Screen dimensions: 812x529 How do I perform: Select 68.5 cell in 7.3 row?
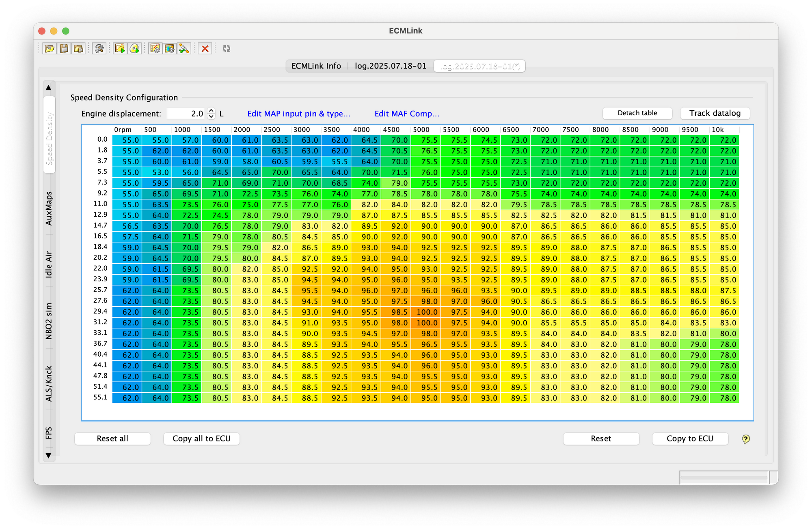click(x=336, y=183)
